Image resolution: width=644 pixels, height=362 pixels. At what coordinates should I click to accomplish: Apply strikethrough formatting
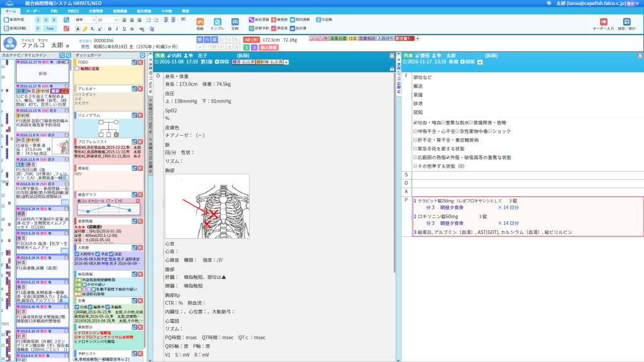pyautogui.click(x=132, y=29)
